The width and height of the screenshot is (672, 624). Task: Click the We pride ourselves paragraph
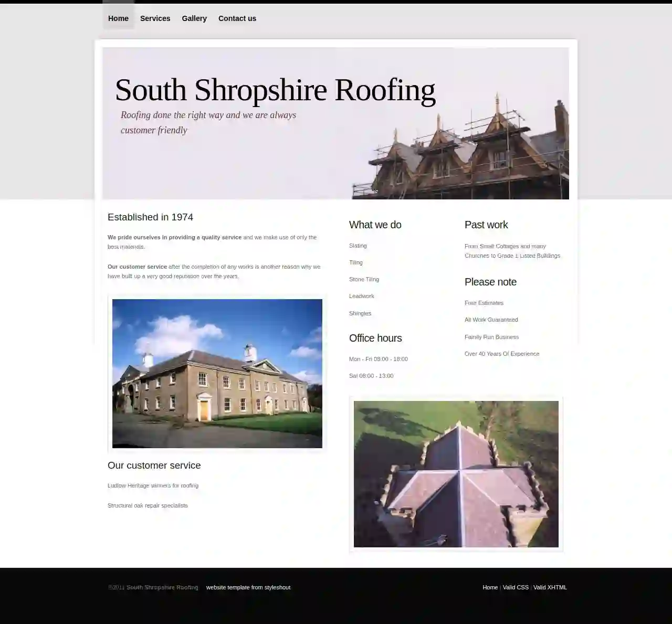click(212, 242)
